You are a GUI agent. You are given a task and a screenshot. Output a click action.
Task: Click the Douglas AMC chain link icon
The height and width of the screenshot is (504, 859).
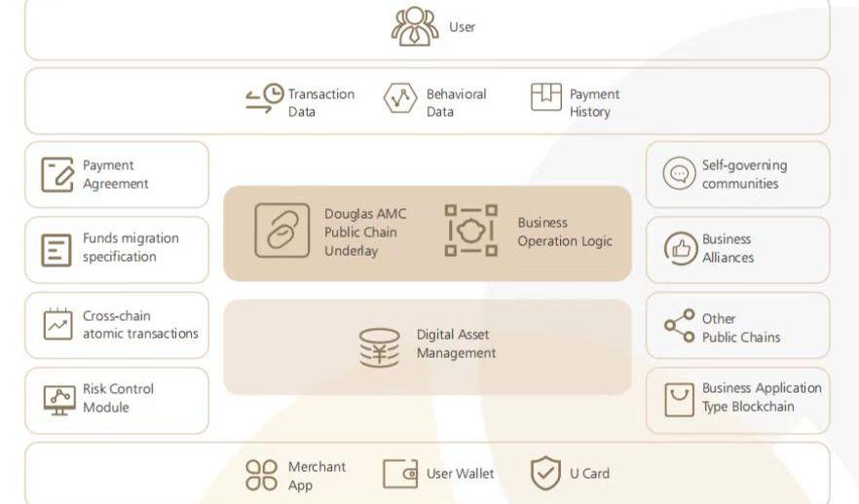tap(281, 231)
